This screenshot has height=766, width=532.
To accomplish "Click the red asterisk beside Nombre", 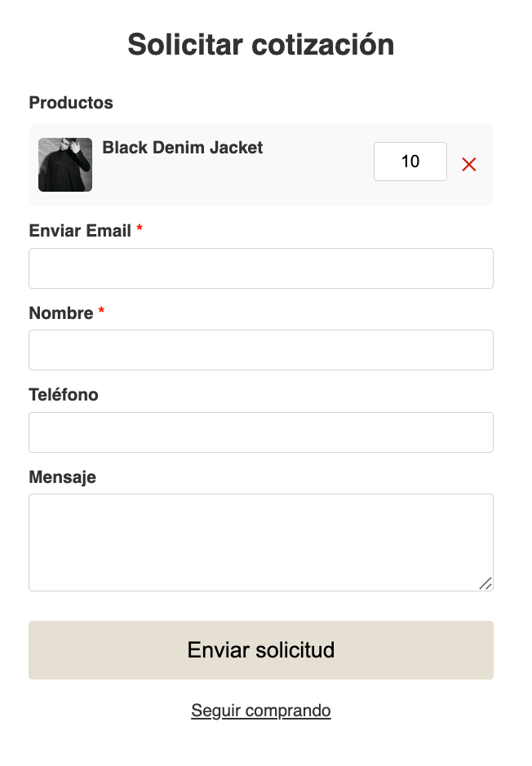I will tap(101, 312).
